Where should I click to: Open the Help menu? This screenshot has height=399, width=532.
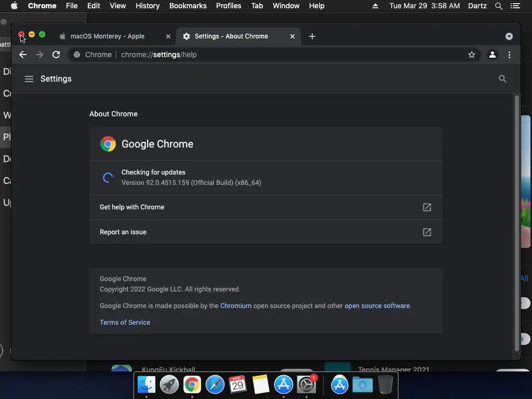[316, 6]
